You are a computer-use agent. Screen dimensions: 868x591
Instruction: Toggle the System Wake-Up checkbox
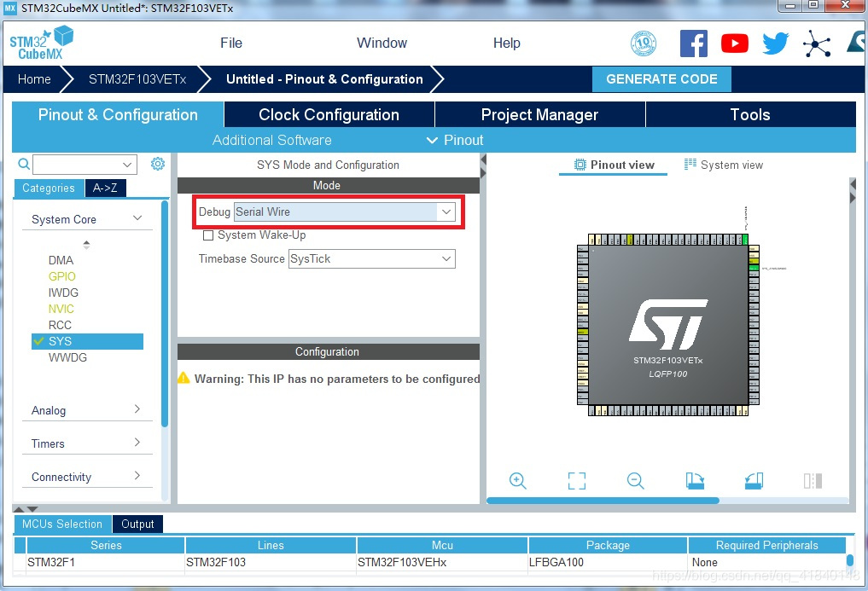tap(208, 235)
